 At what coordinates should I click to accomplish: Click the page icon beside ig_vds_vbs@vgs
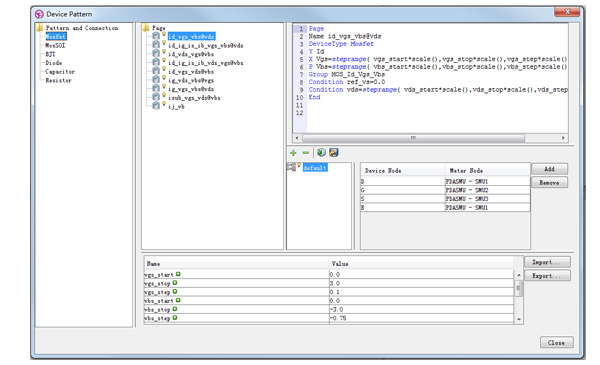[x=156, y=80]
